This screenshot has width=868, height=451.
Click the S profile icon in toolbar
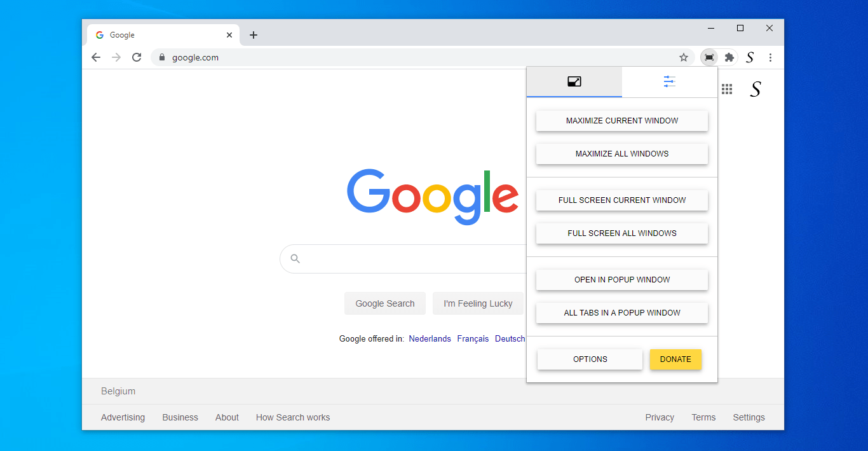point(750,57)
